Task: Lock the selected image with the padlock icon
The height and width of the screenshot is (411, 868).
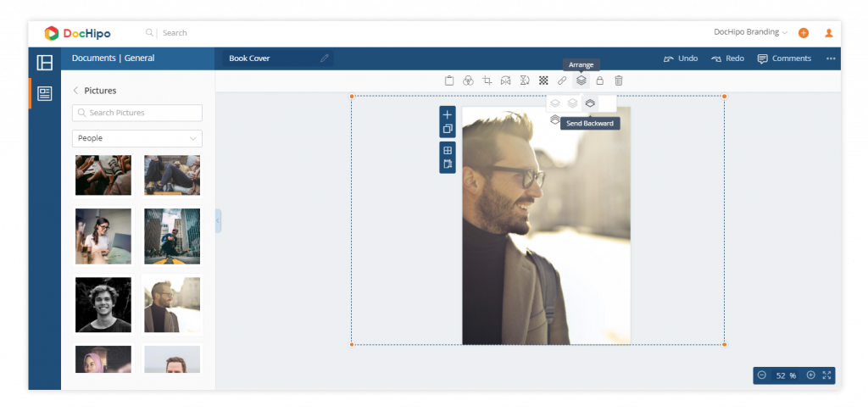Action: (x=599, y=81)
